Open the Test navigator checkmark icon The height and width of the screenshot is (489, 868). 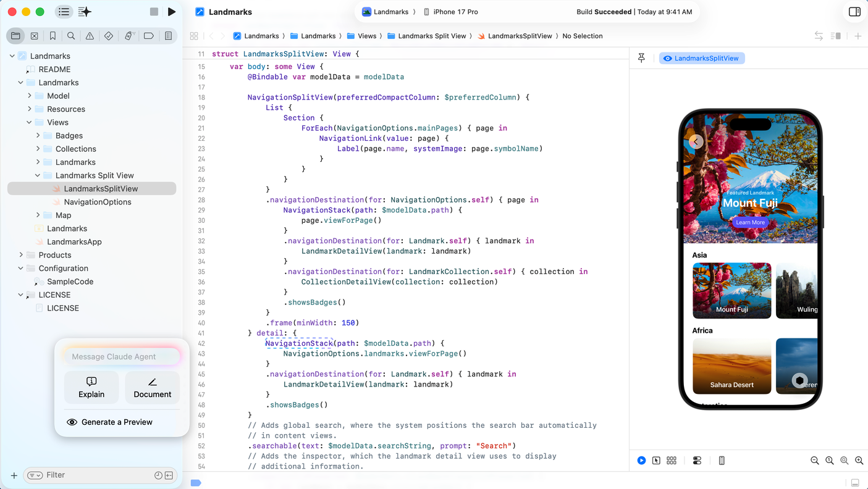[109, 36]
